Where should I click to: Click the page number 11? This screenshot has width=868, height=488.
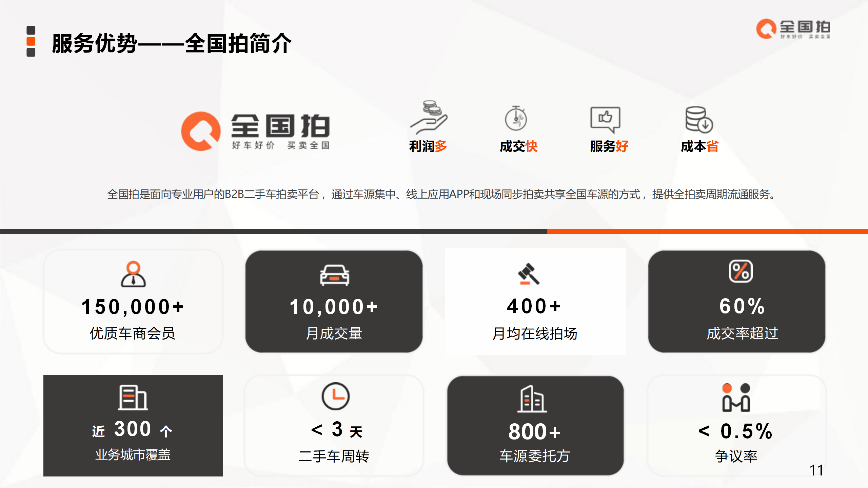816,470
